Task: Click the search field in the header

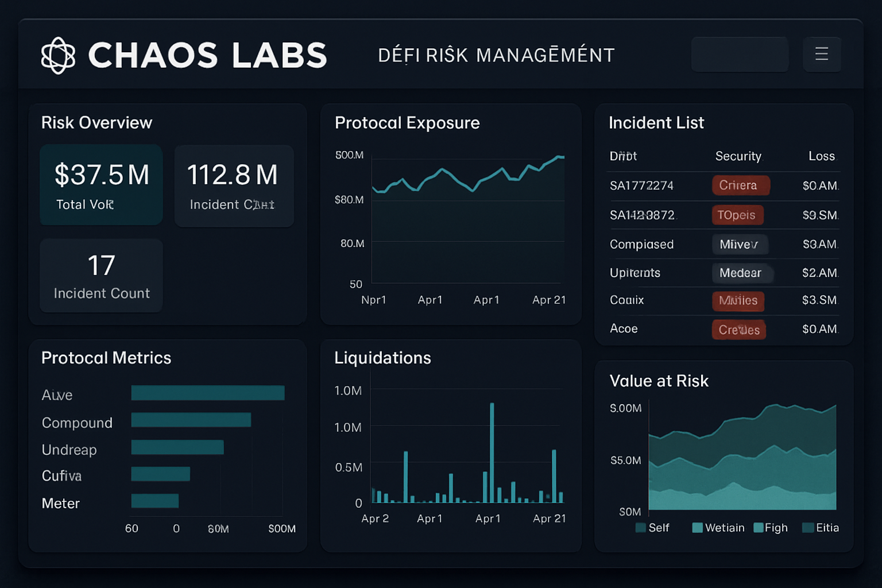Action: pos(740,54)
